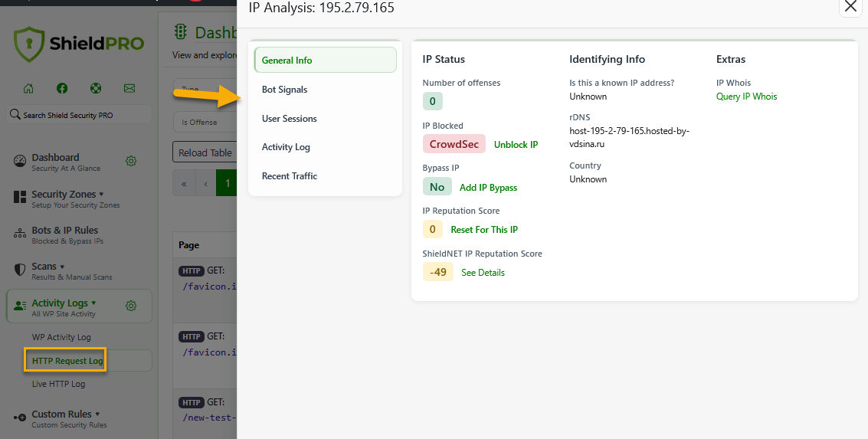Click the Query IP Whois link
This screenshot has width=868, height=439.
point(747,97)
